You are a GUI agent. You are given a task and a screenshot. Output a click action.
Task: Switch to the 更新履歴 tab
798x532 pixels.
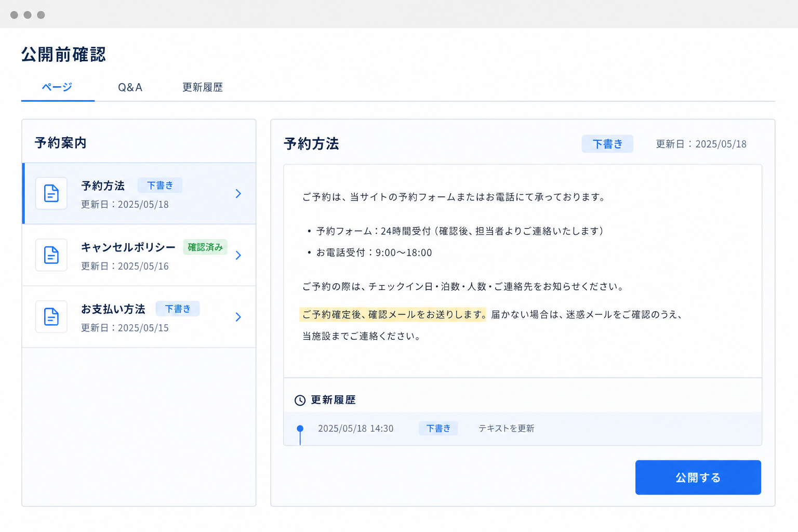tap(203, 87)
